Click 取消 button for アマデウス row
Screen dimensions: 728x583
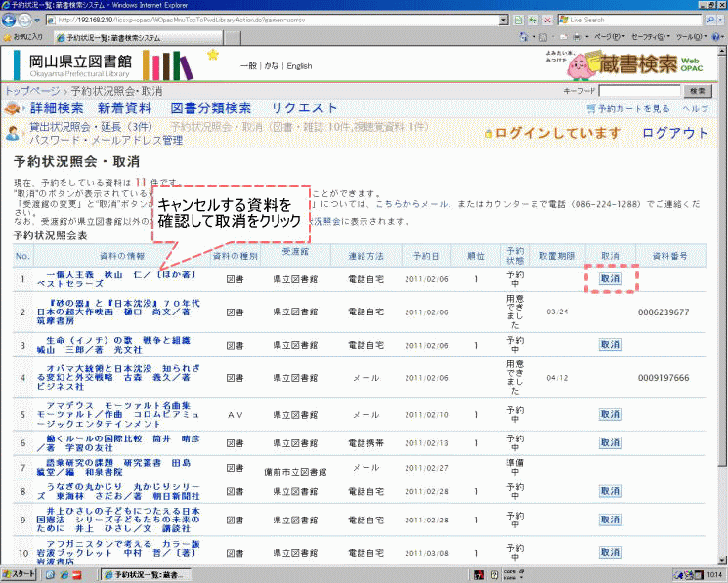pyautogui.click(x=610, y=415)
